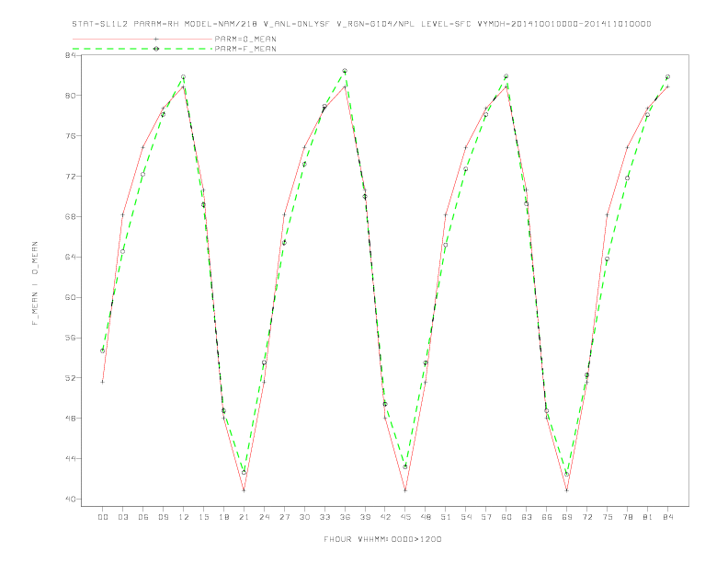728x563 pixels.
Task: Click y-axis tick label 60
Action: point(71,297)
